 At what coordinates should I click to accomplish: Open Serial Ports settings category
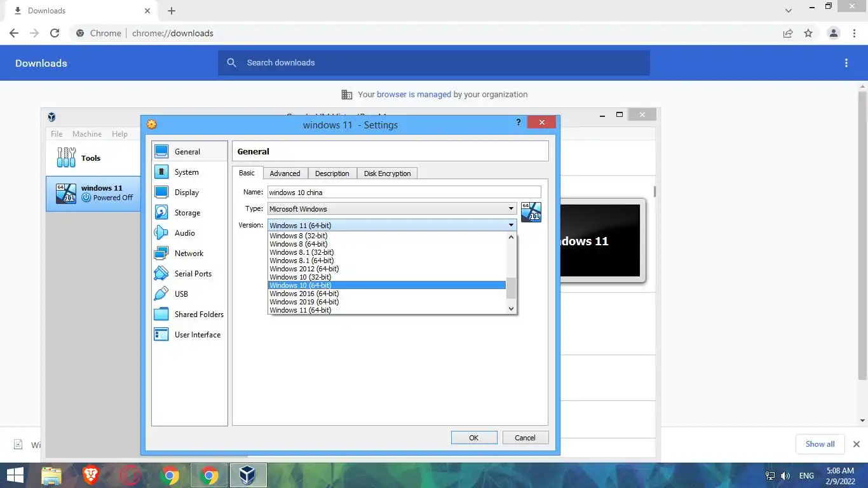(x=189, y=274)
